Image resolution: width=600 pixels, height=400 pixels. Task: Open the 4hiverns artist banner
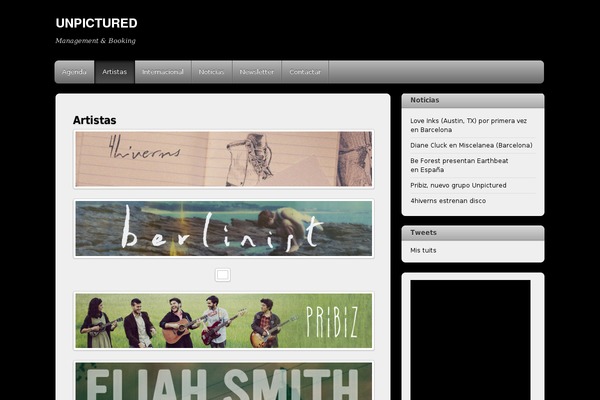(223, 159)
